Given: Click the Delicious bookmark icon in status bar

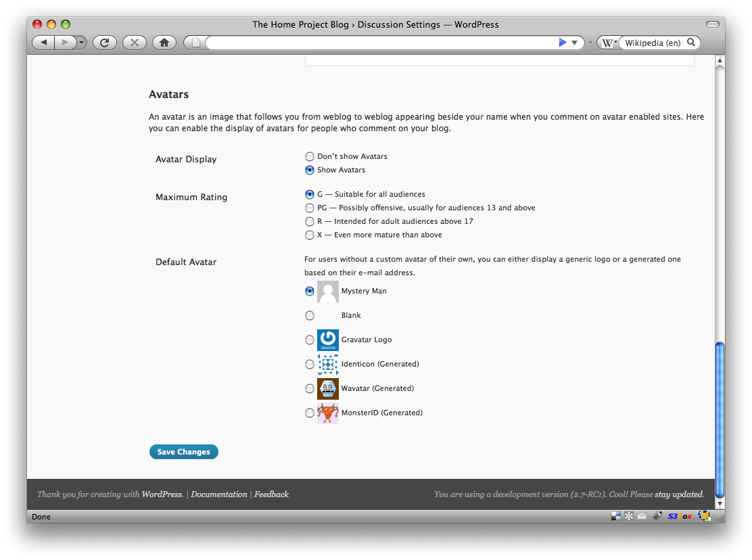Looking at the screenshot, I should pyautogui.click(x=616, y=517).
